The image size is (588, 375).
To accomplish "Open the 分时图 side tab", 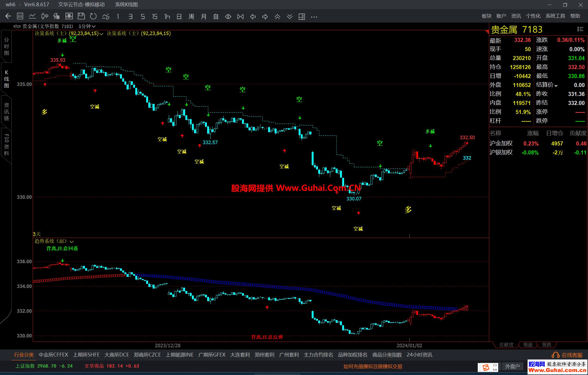I will point(6,47).
